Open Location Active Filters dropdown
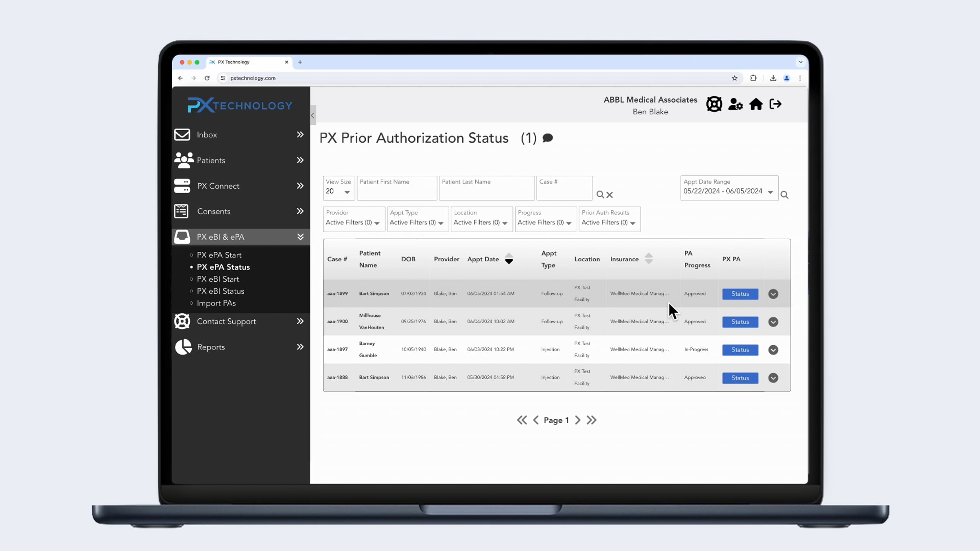The height and width of the screenshot is (551, 980). pyautogui.click(x=481, y=219)
